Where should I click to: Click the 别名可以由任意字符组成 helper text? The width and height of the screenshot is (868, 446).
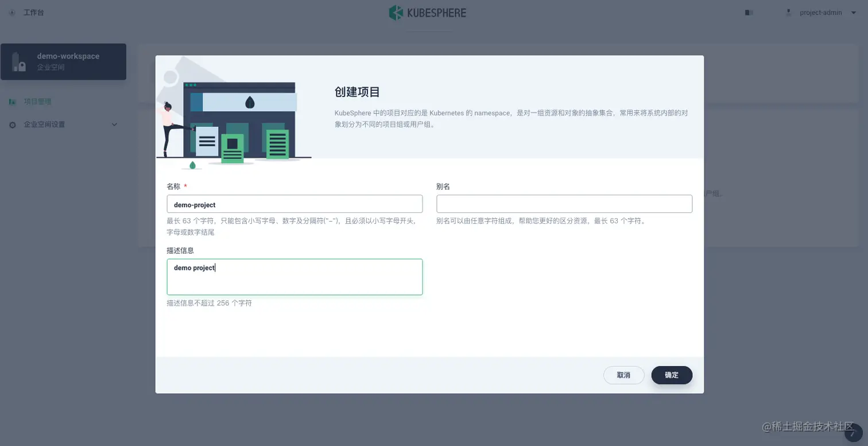click(541, 220)
